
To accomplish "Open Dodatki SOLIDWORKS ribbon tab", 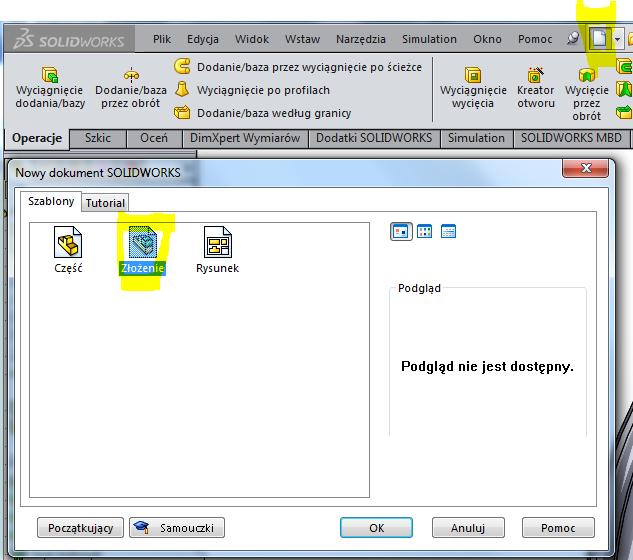I will [x=374, y=138].
